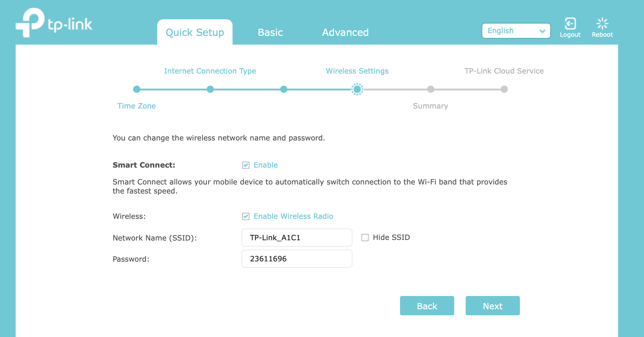Click the Next button
The height and width of the screenshot is (337, 644).
click(492, 306)
